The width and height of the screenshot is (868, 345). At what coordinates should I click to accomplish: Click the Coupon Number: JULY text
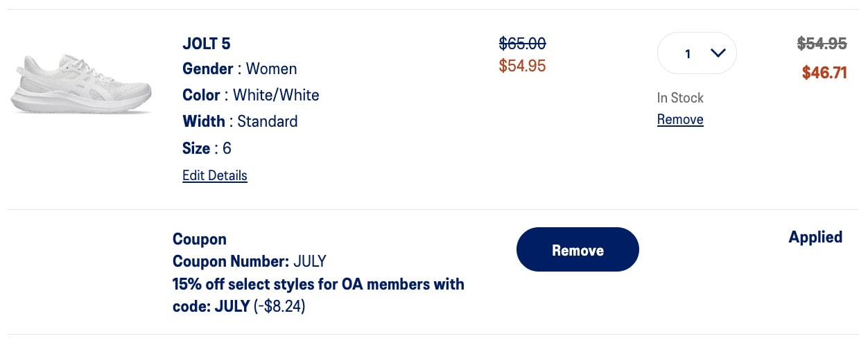[x=250, y=262]
